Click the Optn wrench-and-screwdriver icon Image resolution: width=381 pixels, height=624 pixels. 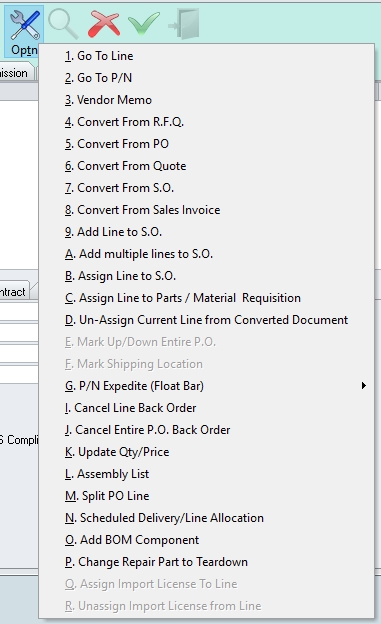coord(24,25)
